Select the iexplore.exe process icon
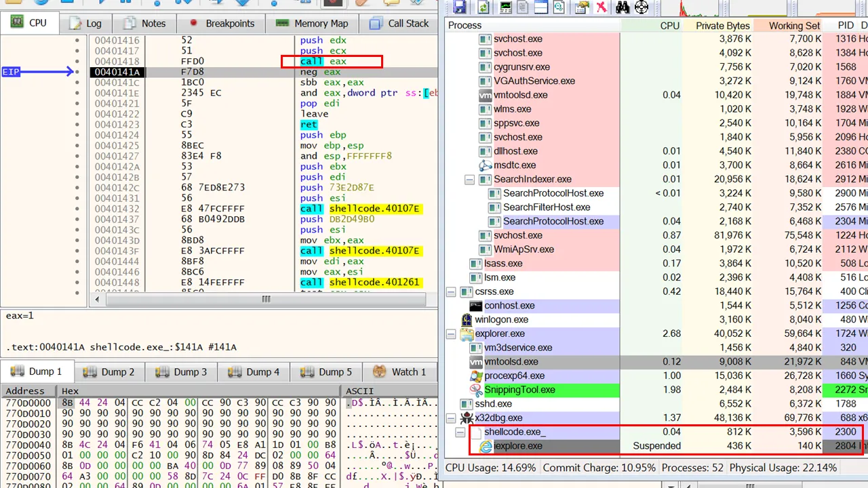The height and width of the screenshot is (488, 868). 486,446
